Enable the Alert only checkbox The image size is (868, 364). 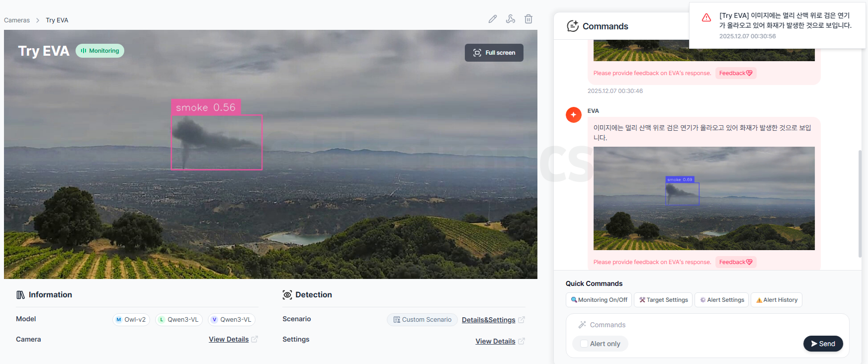[x=584, y=344]
